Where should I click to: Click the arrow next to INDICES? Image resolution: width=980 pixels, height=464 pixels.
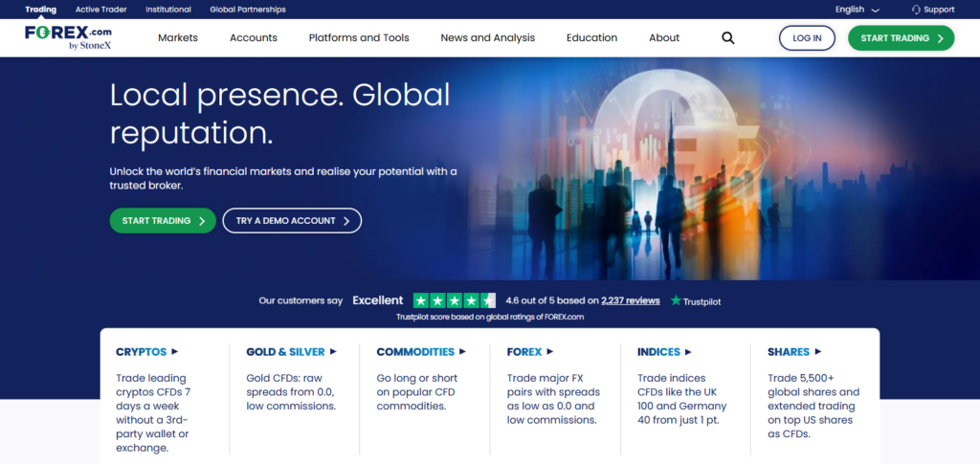point(688,352)
